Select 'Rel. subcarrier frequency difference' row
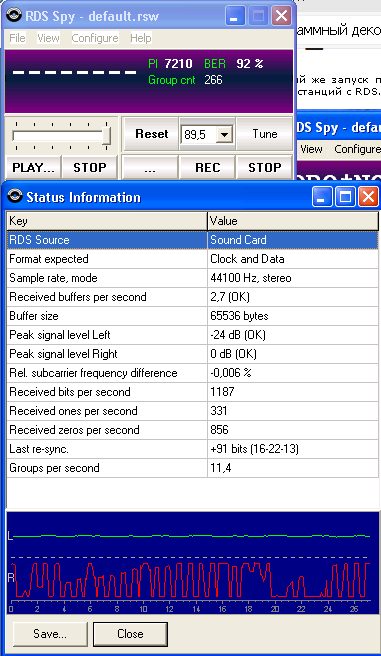 coord(192,373)
